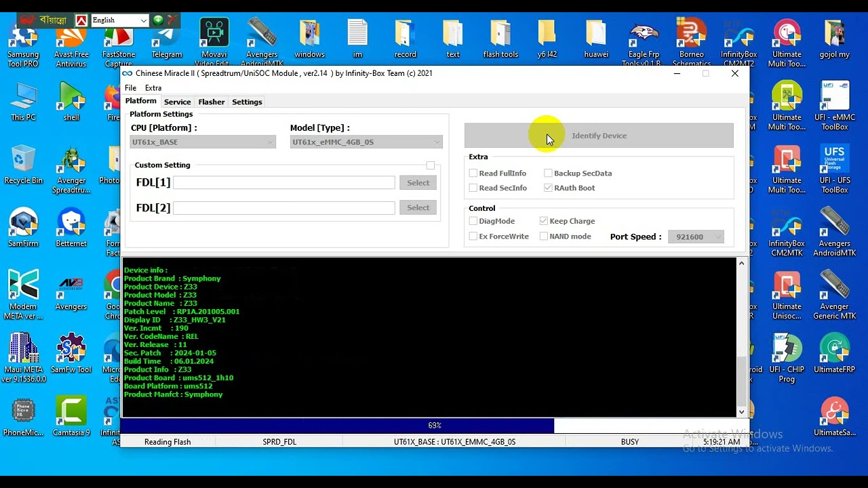Click the Reading Flash status text
This screenshot has height=488, width=868.
click(167, 442)
